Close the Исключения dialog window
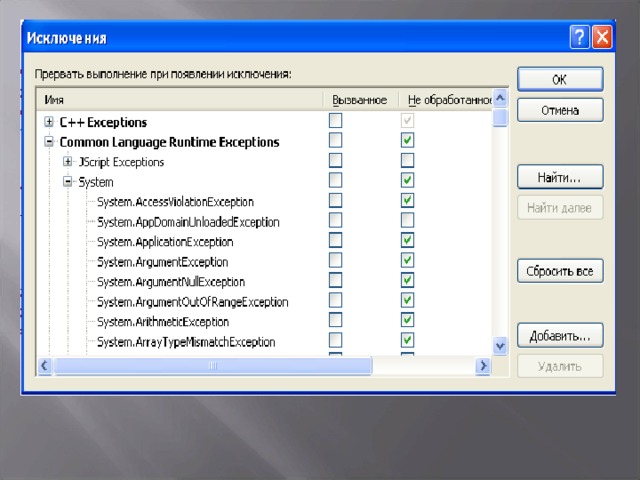The width and height of the screenshot is (640, 480). (x=602, y=38)
